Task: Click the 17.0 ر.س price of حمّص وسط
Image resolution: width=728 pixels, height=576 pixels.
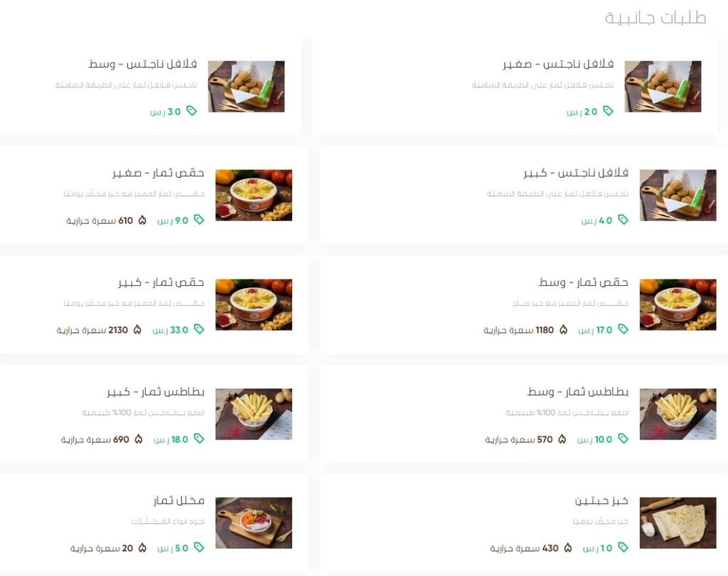Action: (595, 330)
